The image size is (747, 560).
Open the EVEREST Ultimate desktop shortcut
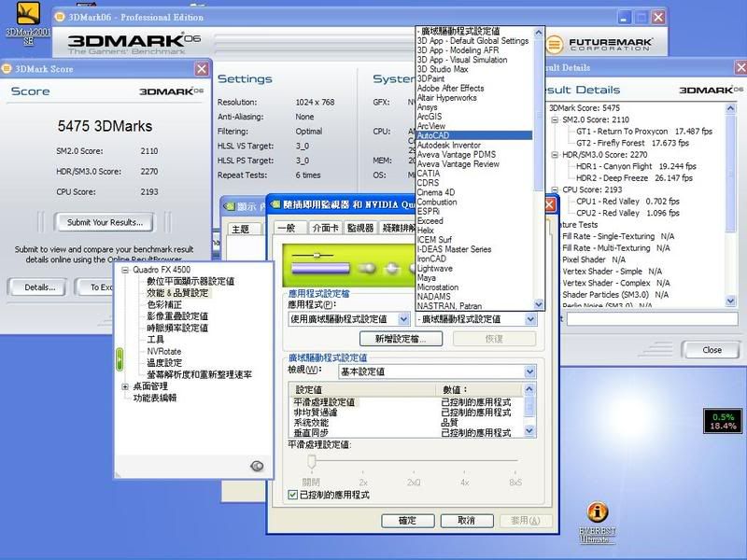tap(597, 522)
